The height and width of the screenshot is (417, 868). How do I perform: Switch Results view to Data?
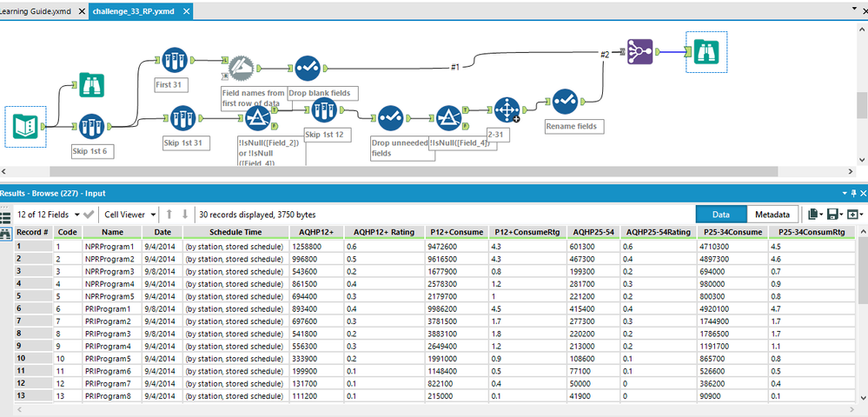[721, 215]
